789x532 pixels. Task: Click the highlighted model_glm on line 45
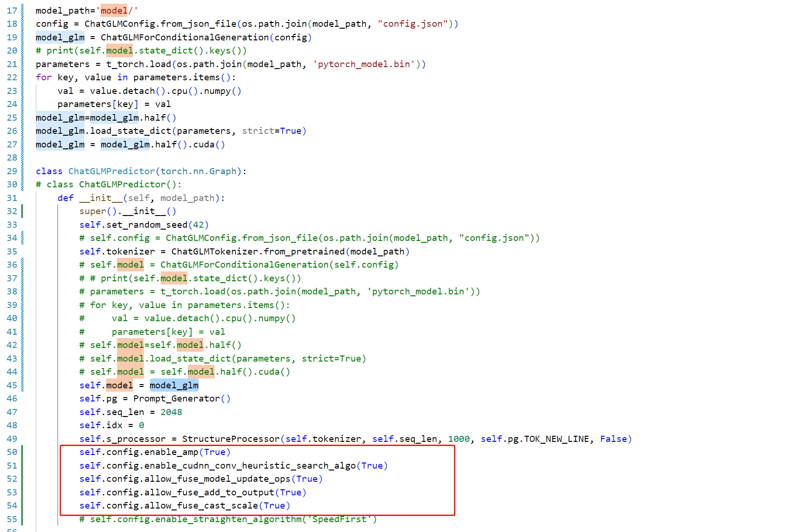pos(174,385)
